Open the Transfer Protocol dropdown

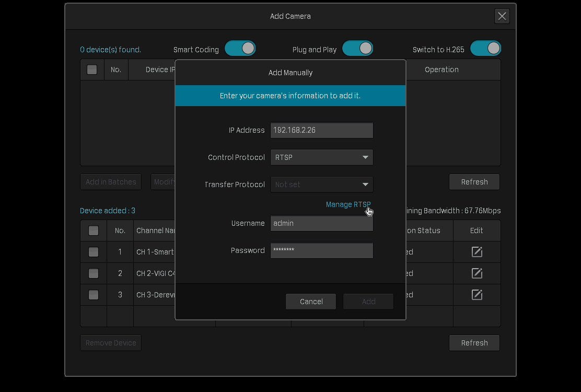point(322,185)
